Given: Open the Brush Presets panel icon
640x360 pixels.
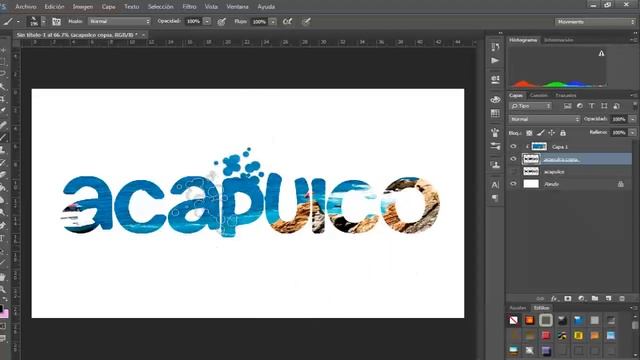Looking at the screenshot, I should point(495,146).
